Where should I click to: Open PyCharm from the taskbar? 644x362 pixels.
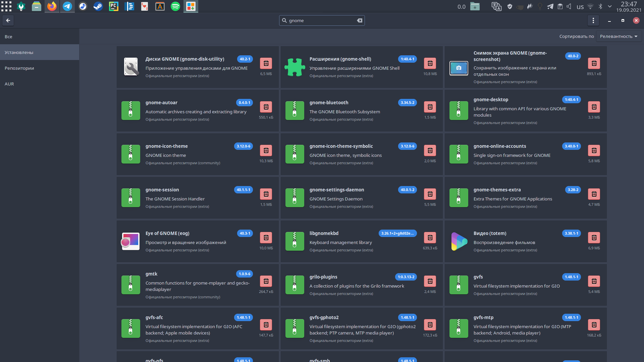pos(114,6)
